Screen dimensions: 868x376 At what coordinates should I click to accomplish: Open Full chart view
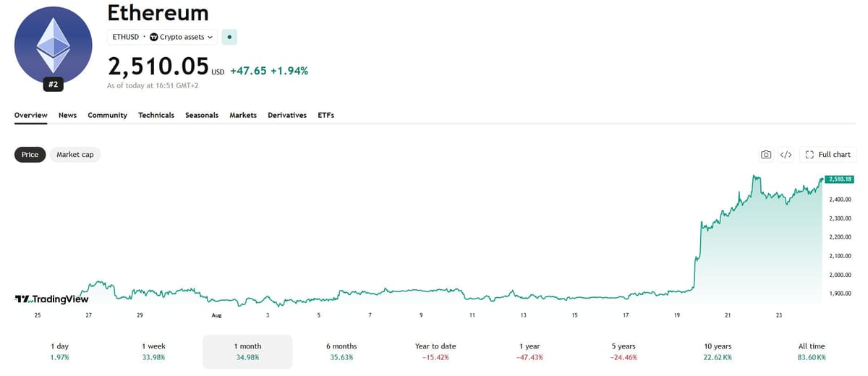(x=828, y=155)
